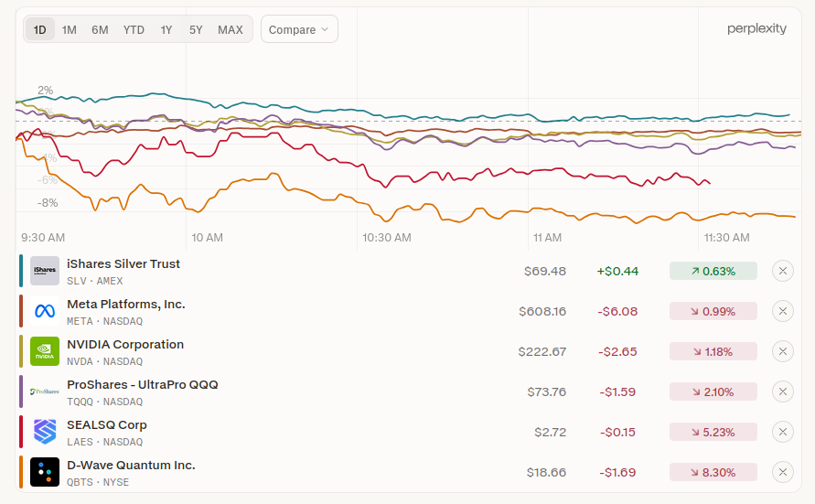Image resolution: width=815 pixels, height=504 pixels.
Task: Open D-Wave Quantum Inc. name link
Action: coord(131,466)
